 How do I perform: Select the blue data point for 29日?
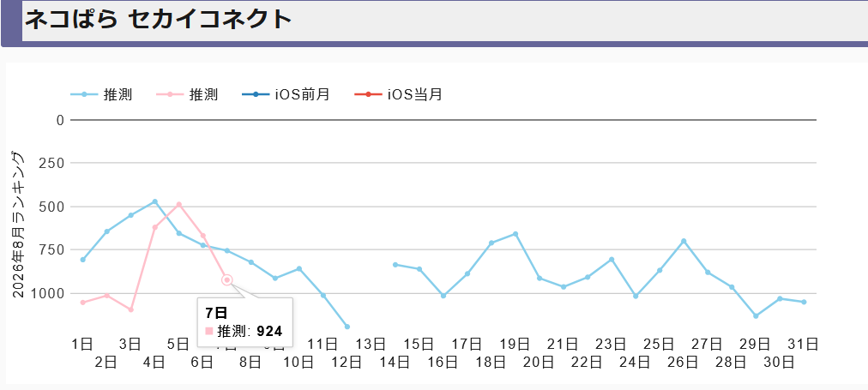click(x=756, y=316)
